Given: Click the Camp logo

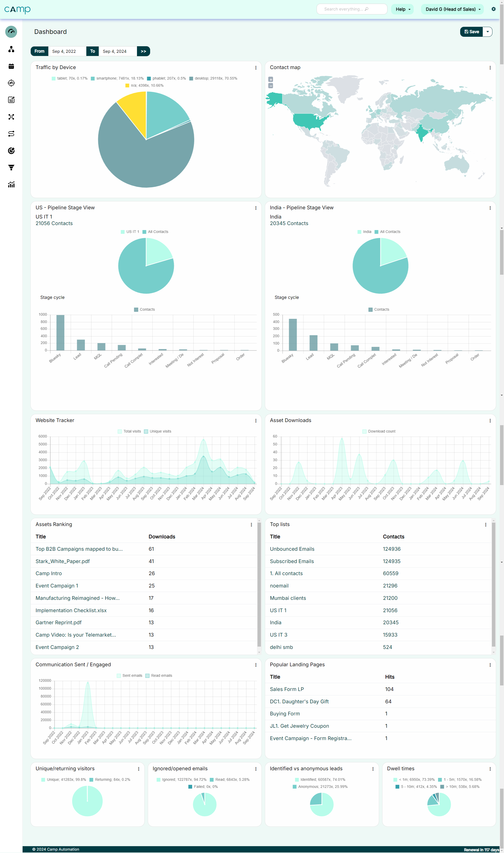Looking at the screenshot, I should (x=17, y=9).
